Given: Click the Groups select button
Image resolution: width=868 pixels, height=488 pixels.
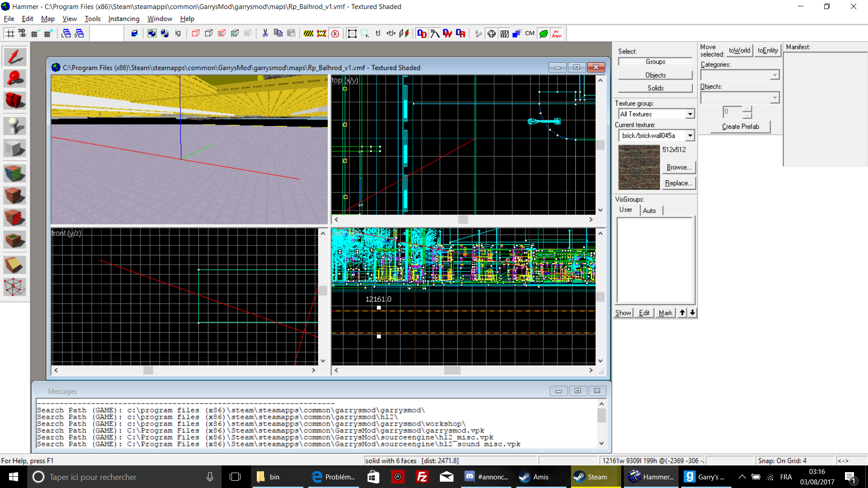Looking at the screenshot, I should coord(655,62).
